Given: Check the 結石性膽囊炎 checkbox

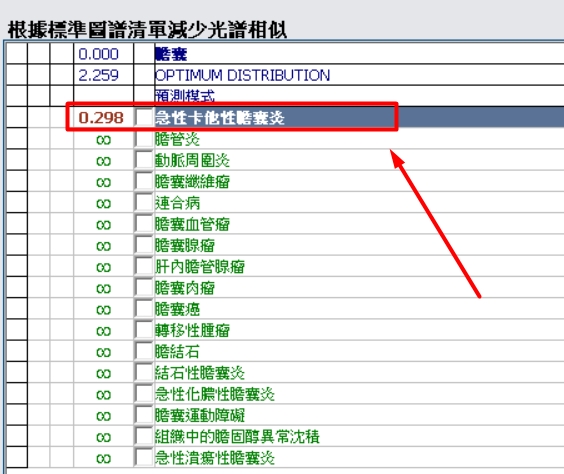Looking at the screenshot, I should click(144, 372).
